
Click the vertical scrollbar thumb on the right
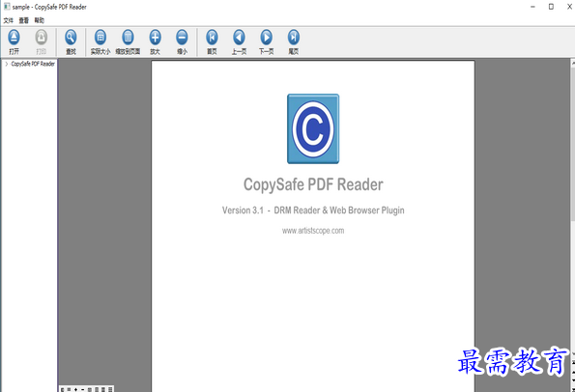[573, 145]
